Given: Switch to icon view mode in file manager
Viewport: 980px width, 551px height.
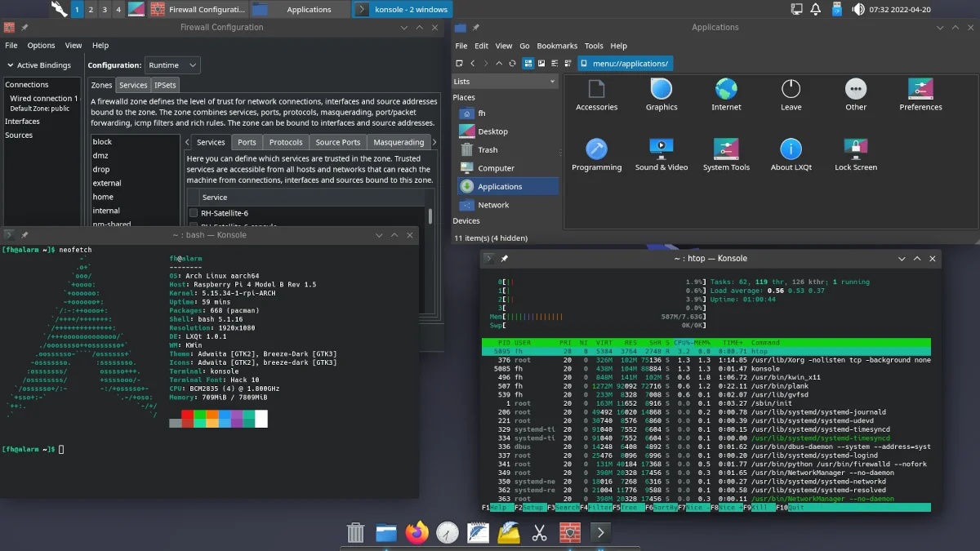Looking at the screenshot, I should click(528, 63).
